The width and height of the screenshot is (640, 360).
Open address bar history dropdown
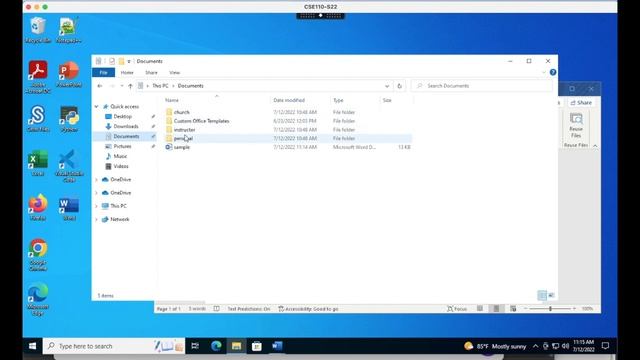(387, 86)
